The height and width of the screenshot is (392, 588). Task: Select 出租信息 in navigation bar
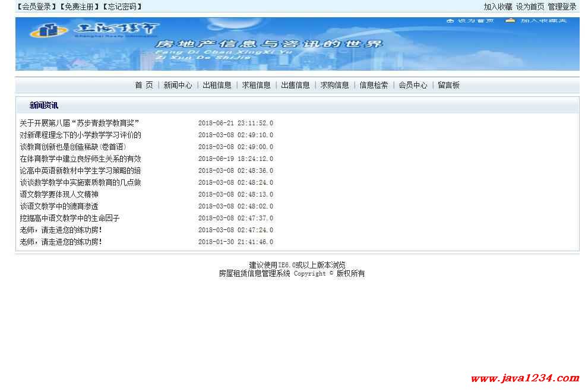point(217,85)
